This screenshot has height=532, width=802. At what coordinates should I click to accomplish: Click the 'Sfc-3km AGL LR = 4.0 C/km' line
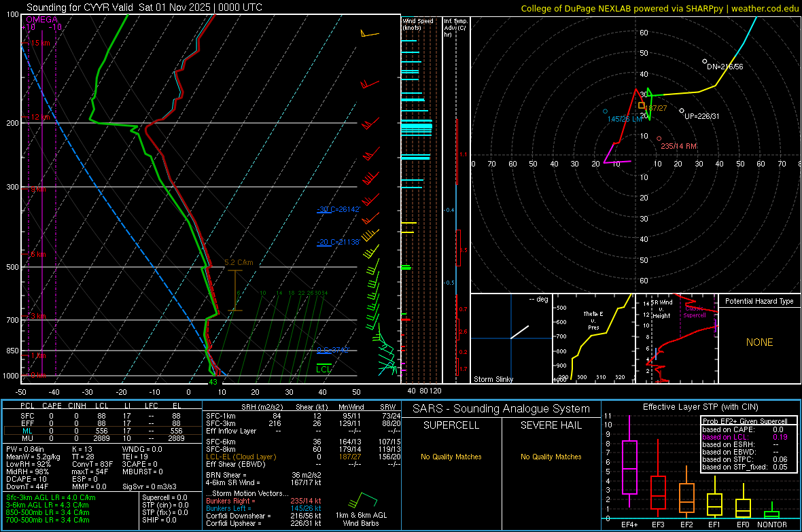(x=51, y=497)
